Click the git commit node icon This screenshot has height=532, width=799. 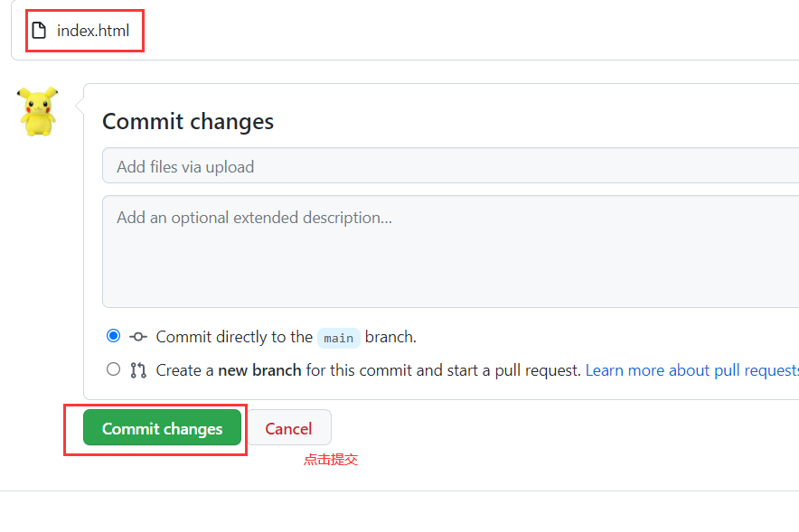pyautogui.click(x=138, y=337)
